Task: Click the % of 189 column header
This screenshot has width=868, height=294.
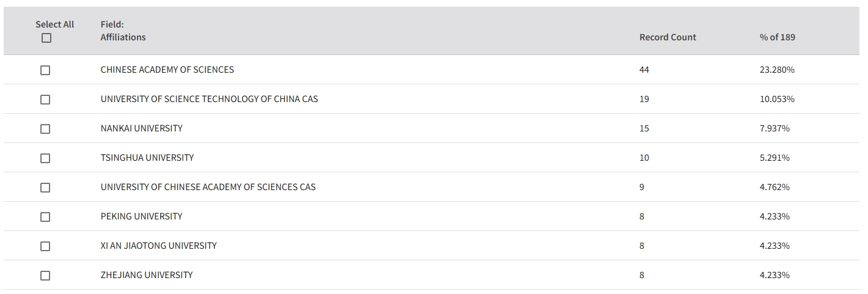Action: (778, 37)
